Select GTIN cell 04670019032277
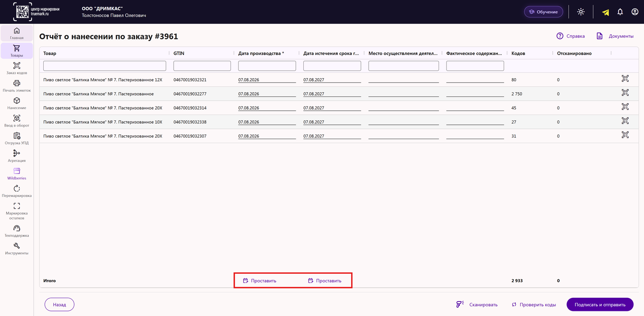 point(190,94)
